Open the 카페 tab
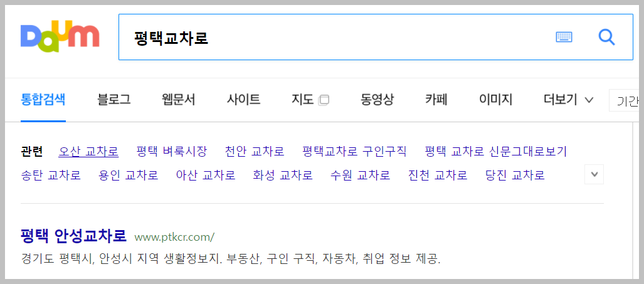644x284 pixels. 436,100
